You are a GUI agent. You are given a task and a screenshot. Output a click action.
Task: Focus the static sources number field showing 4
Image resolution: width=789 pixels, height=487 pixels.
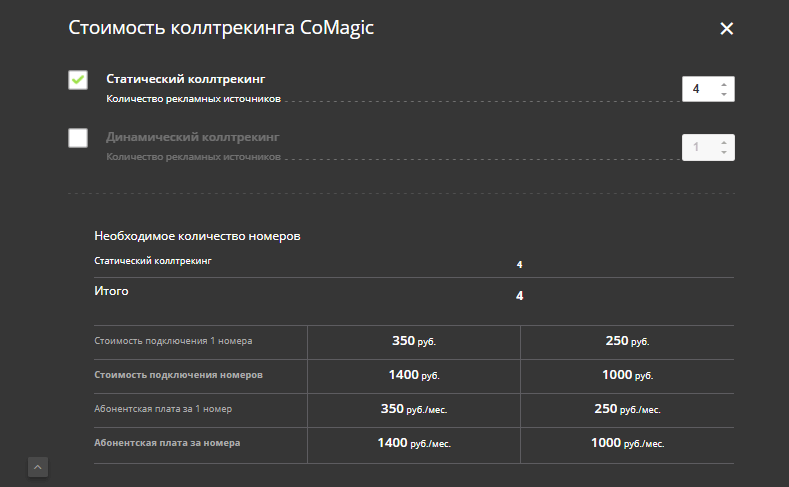click(698, 89)
